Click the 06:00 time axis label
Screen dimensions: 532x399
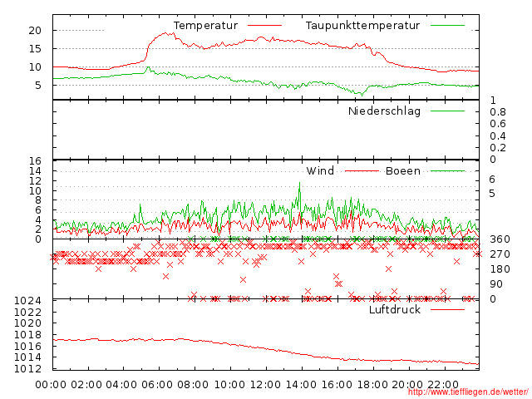[157, 385]
